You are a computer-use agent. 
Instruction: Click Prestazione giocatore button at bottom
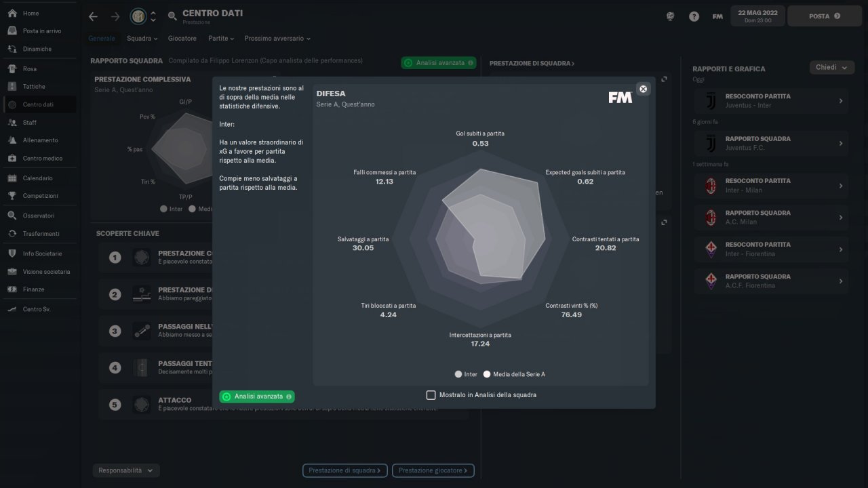(433, 470)
